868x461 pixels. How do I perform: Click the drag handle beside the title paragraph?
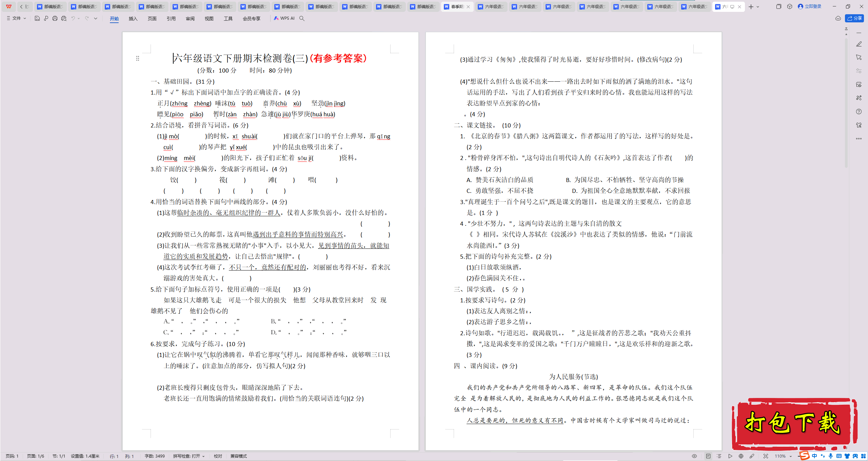coord(138,58)
